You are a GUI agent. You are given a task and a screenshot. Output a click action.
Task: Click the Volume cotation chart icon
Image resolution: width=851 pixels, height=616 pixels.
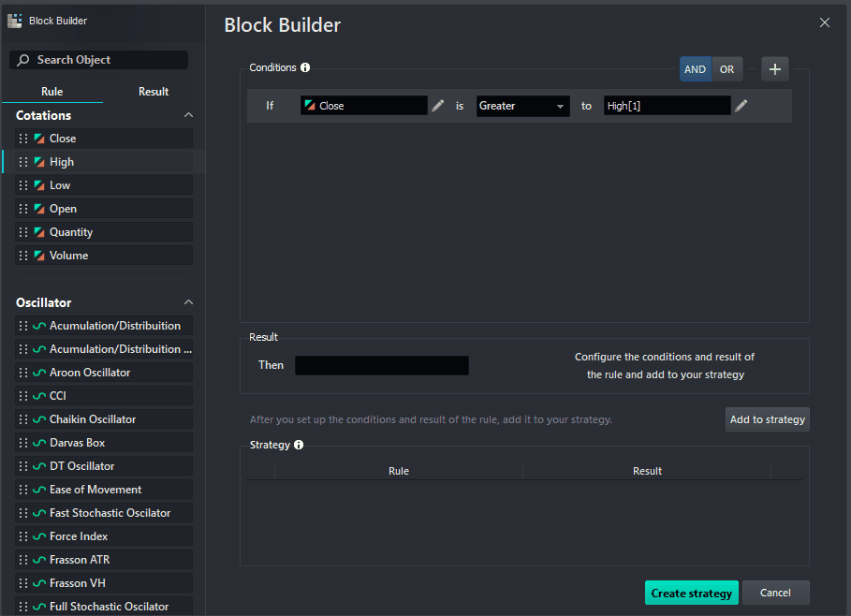[39, 255]
